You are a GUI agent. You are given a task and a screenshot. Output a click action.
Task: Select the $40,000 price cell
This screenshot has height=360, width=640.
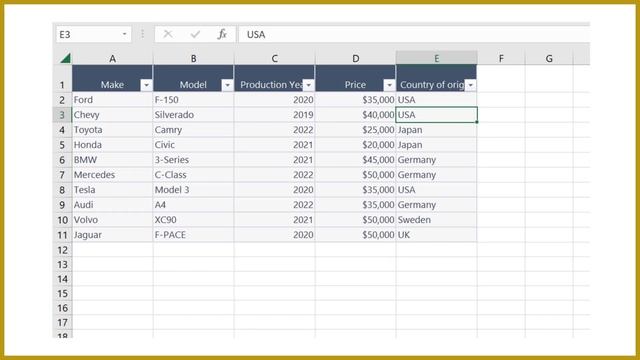point(356,115)
